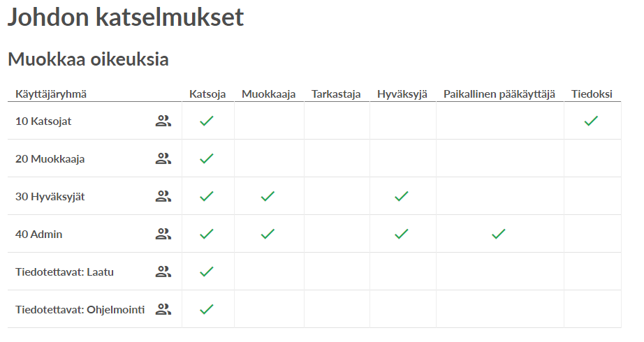644x342 pixels.
Task: Disable Paikallinen pääkäyttäjä right for 40 Admin
Action: (498, 235)
